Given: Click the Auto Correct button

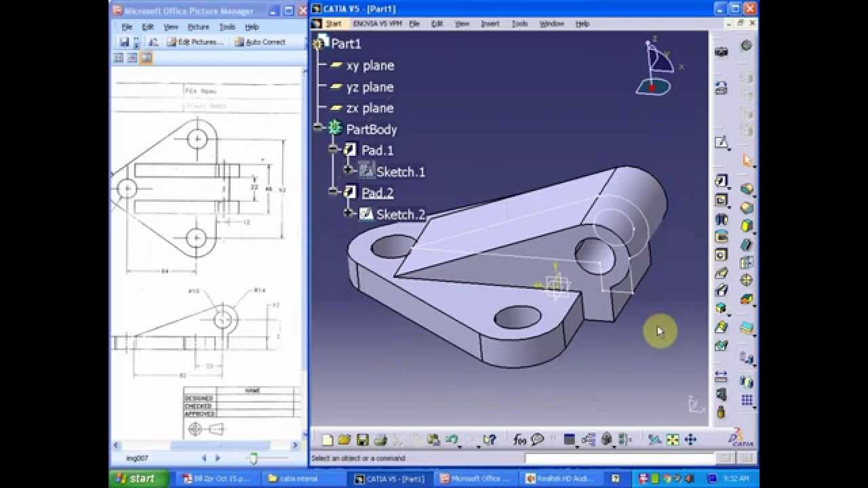Looking at the screenshot, I should [260, 42].
